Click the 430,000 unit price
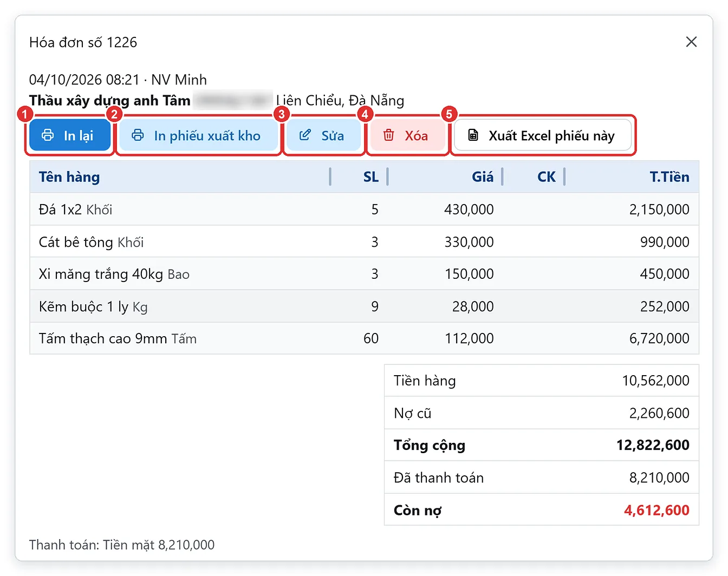 pyautogui.click(x=469, y=210)
